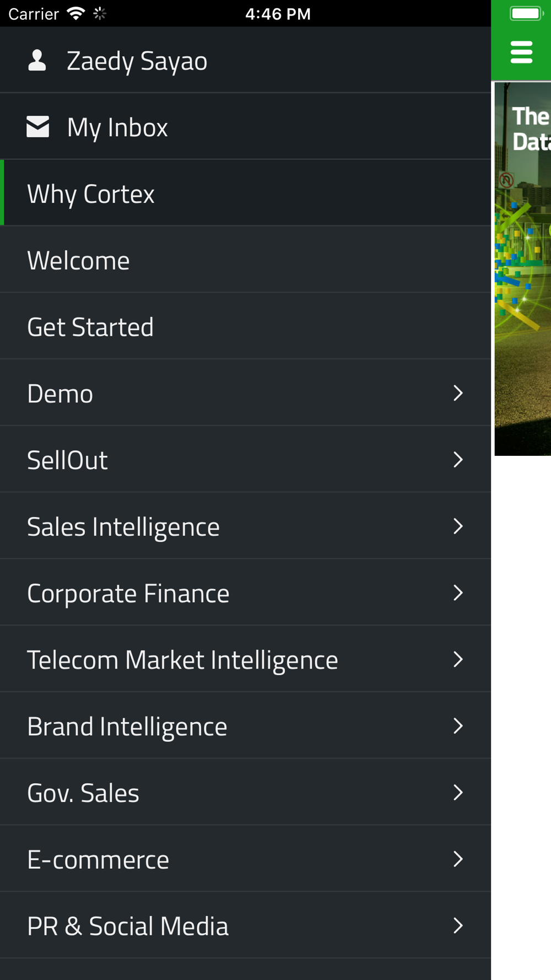The height and width of the screenshot is (980, 551).
Task: Tap the green hamburger menu icon
Action: [521, 52]
